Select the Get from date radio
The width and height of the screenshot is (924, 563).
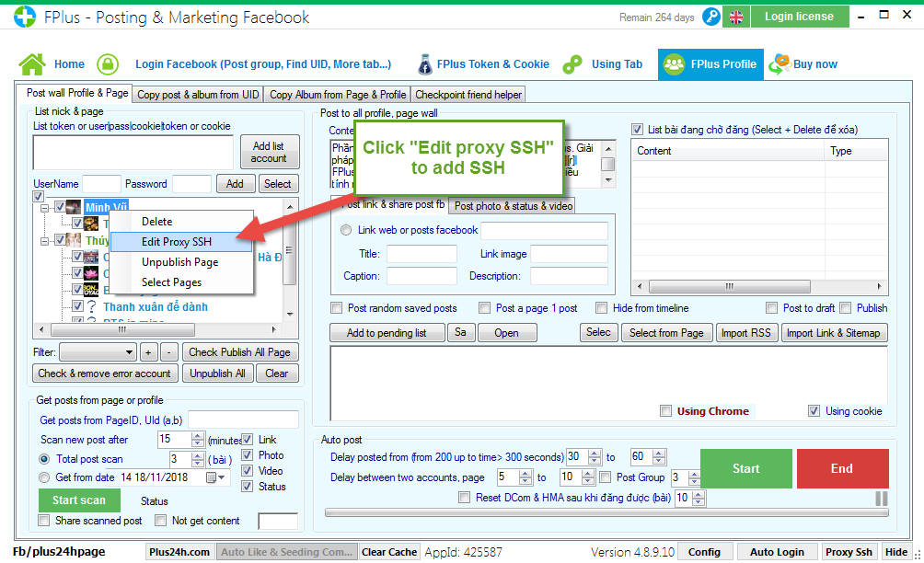44,477
